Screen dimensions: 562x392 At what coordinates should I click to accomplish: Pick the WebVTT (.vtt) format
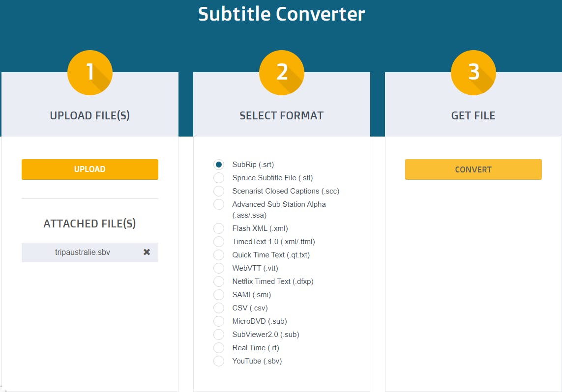[x=219, y=268]
